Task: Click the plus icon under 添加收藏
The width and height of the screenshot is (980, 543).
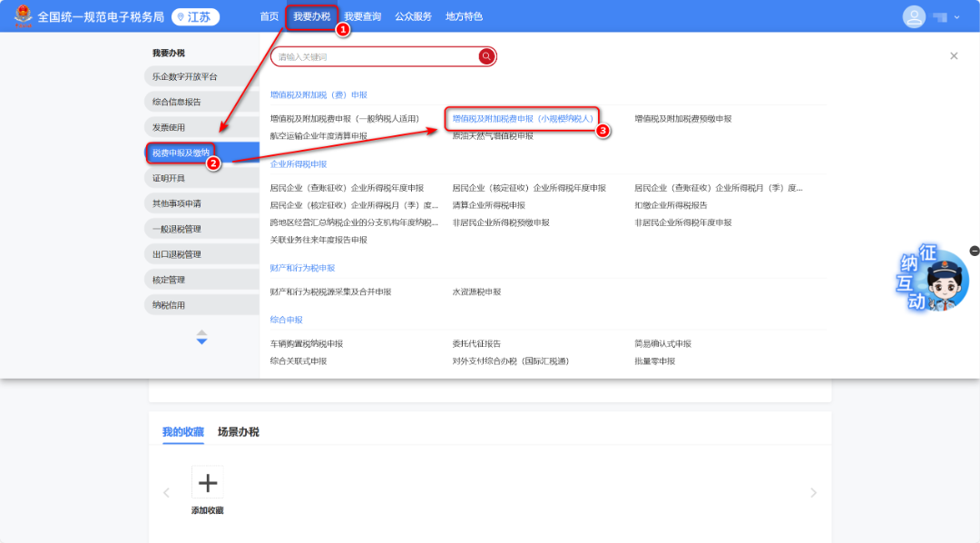Action: 207,482
